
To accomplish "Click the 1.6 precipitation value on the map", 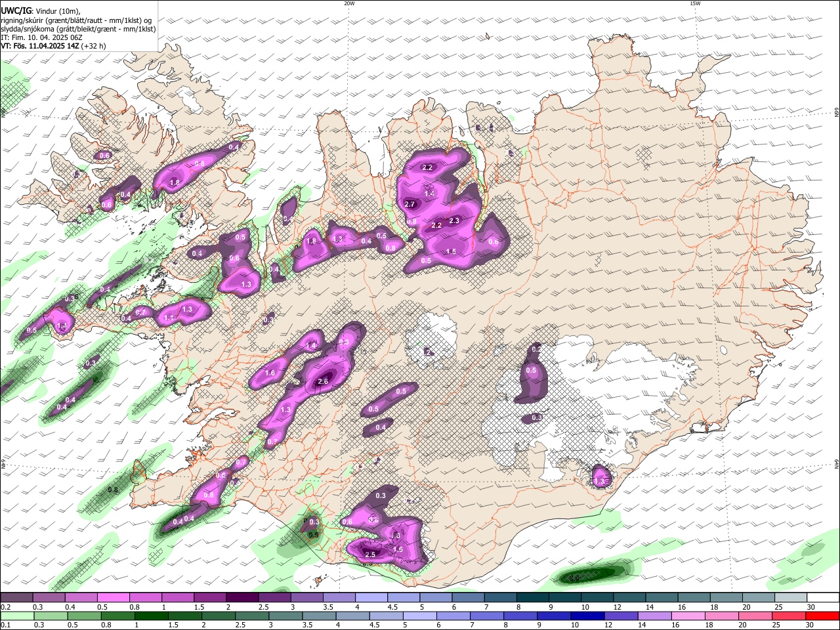I will click(270, 373).
